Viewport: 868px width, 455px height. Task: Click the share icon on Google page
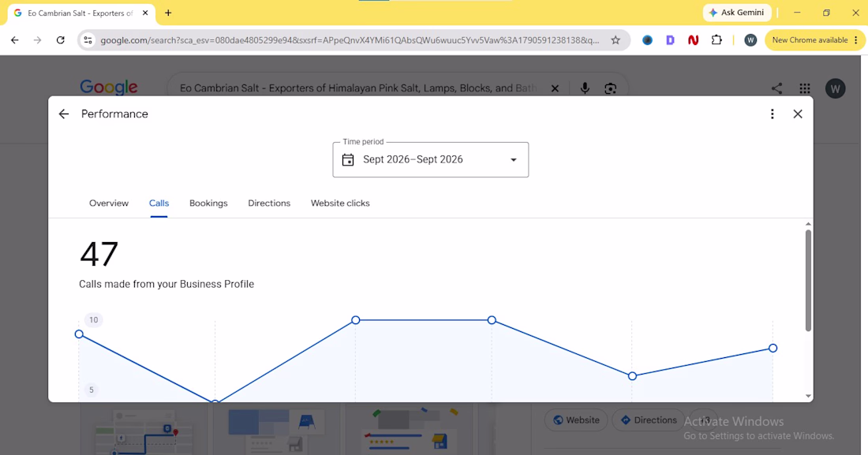click(x=776, y=88)
